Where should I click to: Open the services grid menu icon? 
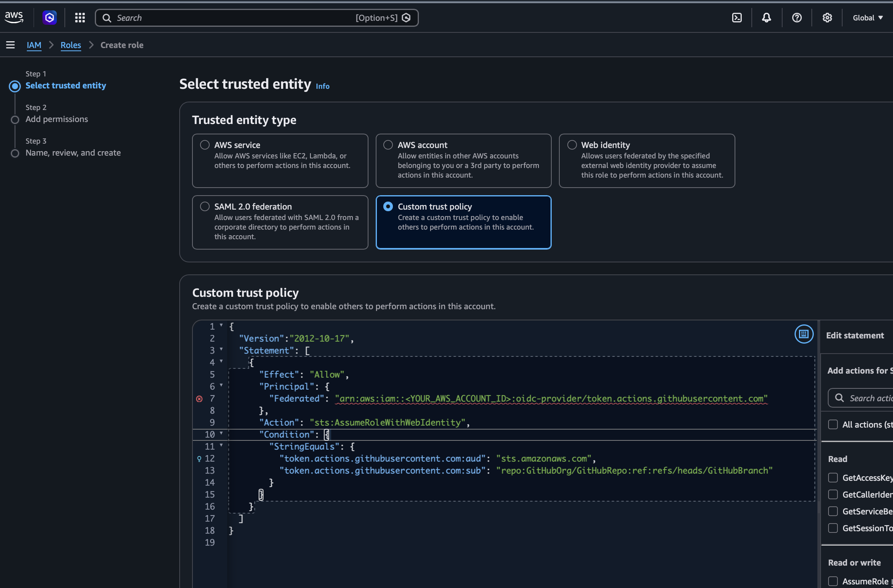(80, 18)
